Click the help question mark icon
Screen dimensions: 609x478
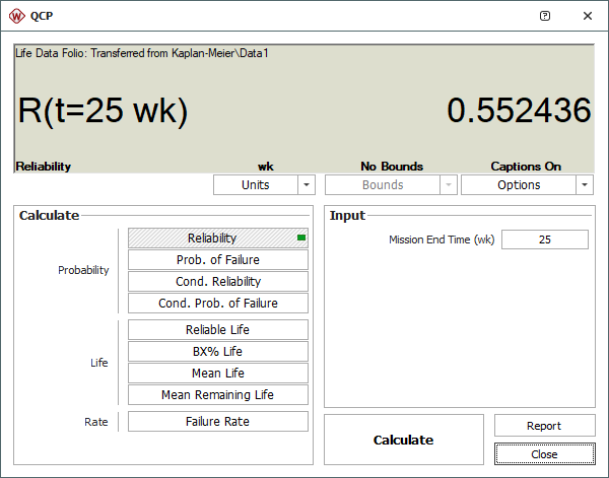tap(544, 16)
